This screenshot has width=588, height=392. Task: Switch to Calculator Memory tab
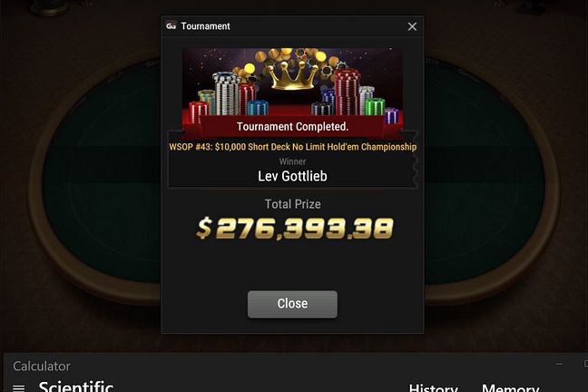pos(510,387)
